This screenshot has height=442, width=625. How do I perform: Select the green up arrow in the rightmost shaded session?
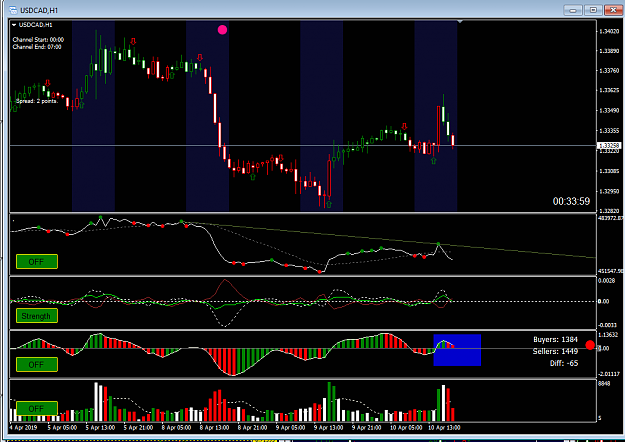point(433,161)
